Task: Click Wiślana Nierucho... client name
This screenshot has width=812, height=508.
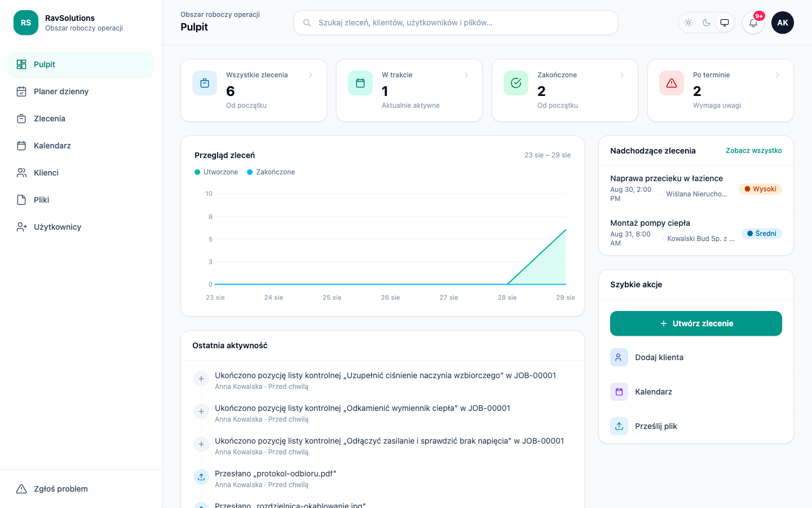Action: [696, 194]
